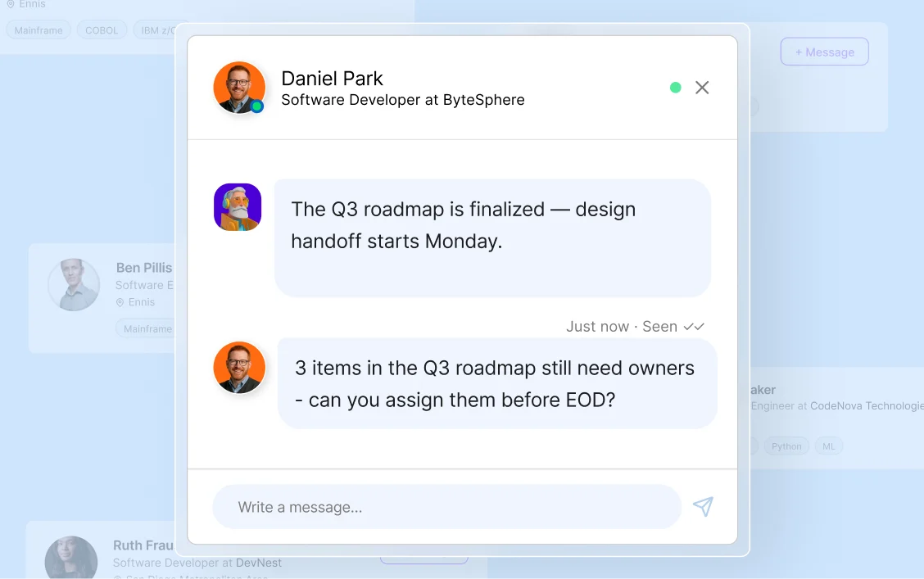The width and height of the screenshot is (924, 579).
Task: Click the COBOL tag in background
Action: 102,30
